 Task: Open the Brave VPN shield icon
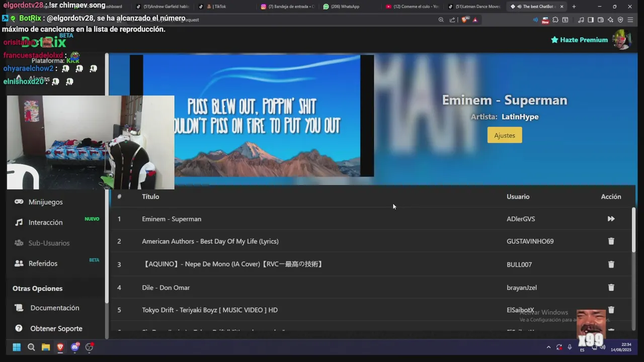coord(620,20)
